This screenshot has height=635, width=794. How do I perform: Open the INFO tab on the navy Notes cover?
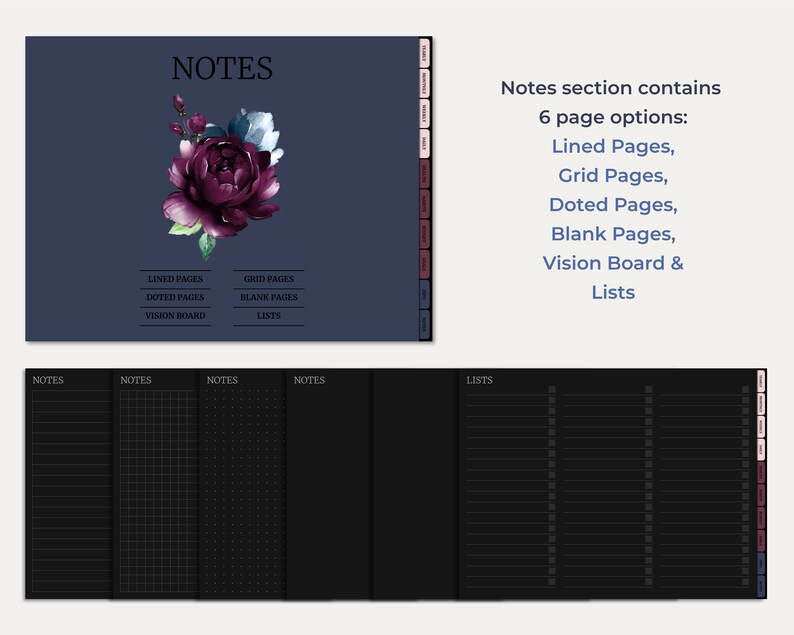424,294
